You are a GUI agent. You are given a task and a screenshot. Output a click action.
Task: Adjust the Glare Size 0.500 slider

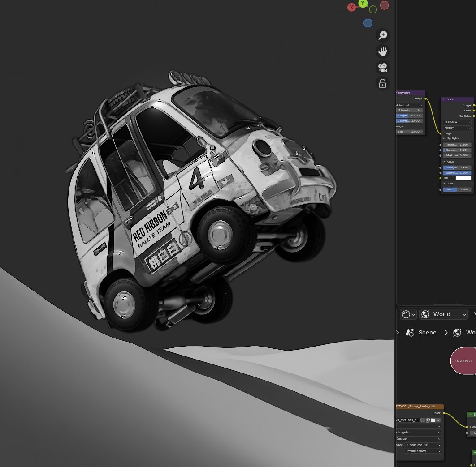457,189
